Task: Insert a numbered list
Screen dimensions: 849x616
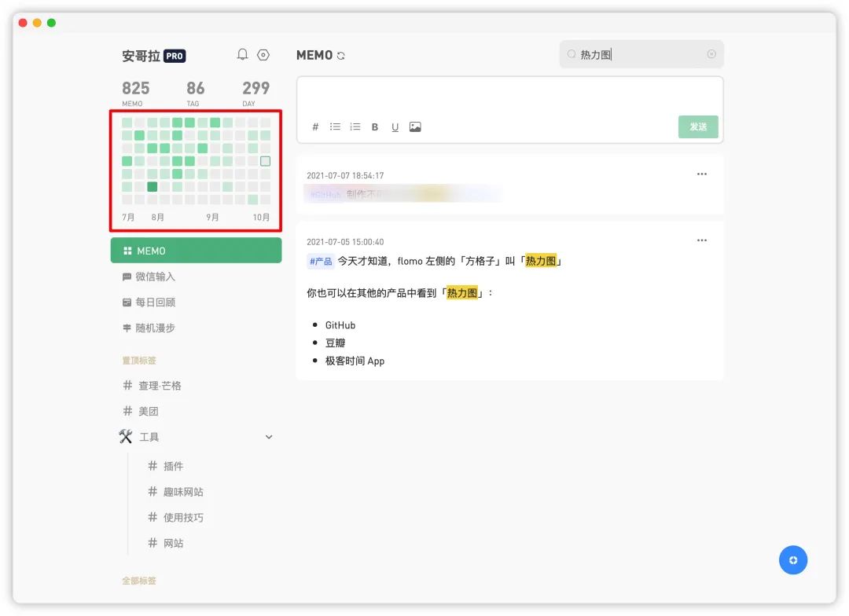Action: click(355, 127)
